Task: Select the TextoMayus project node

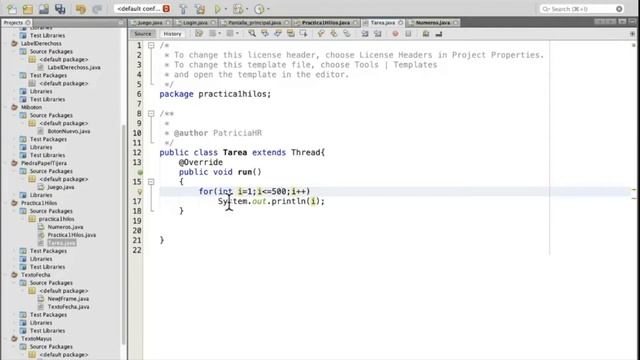Action: 36,339
